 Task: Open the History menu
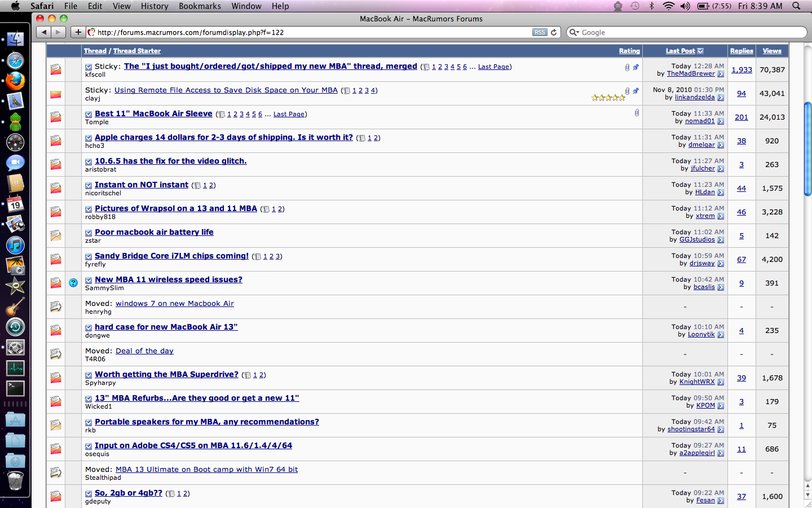click(x=155, y=6)
